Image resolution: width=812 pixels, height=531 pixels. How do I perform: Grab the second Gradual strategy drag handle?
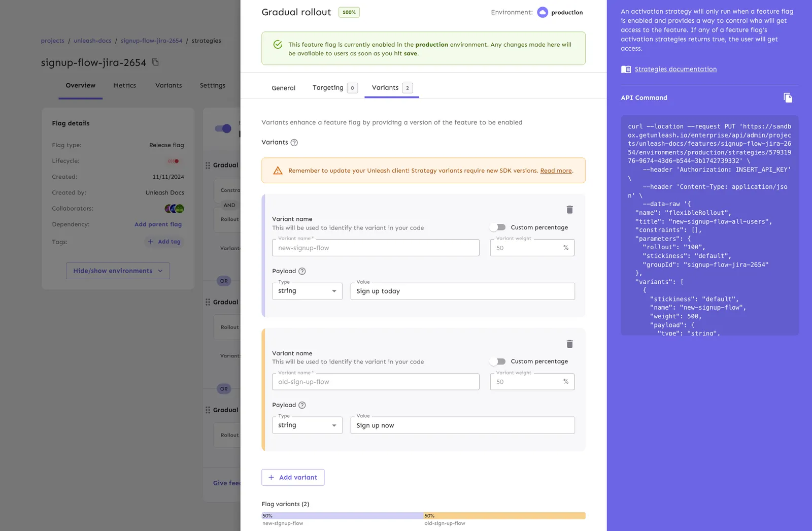coord(208,302)
